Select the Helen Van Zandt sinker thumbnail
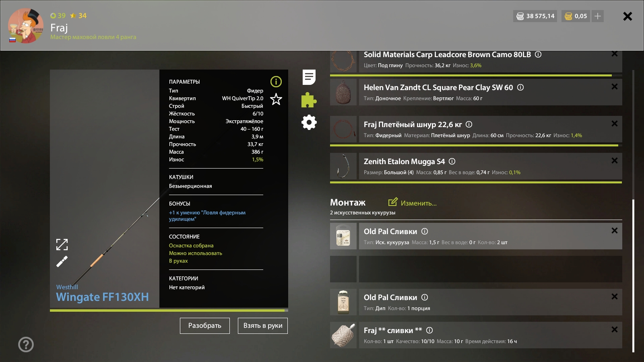This screenshot has height=362, width=644. tap(343, 92)
